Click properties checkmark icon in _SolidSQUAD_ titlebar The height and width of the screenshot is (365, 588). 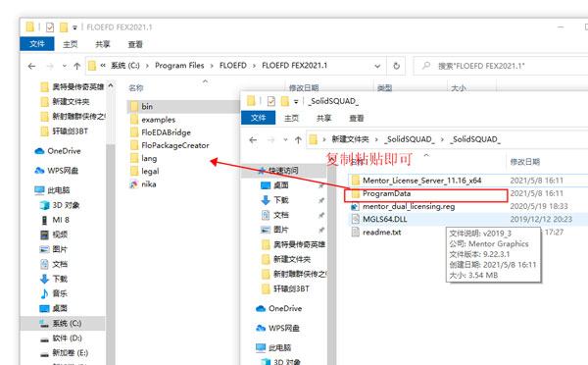(x=271, y=101)
